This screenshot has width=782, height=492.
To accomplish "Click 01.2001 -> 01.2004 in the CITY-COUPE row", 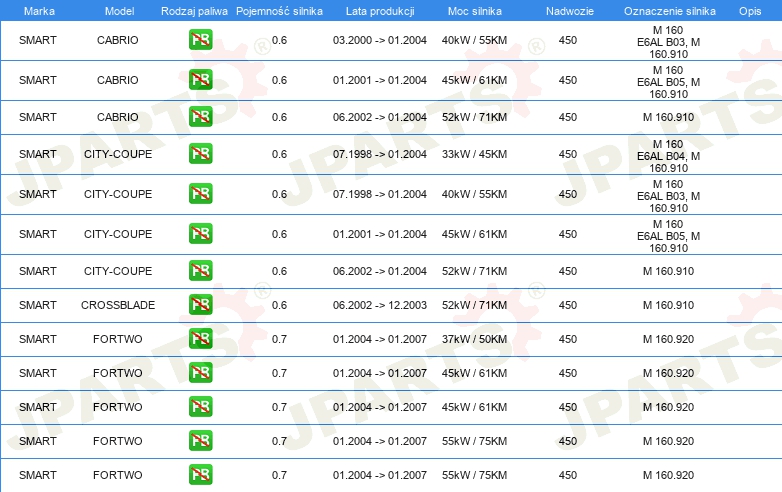I will click(380, 234).
